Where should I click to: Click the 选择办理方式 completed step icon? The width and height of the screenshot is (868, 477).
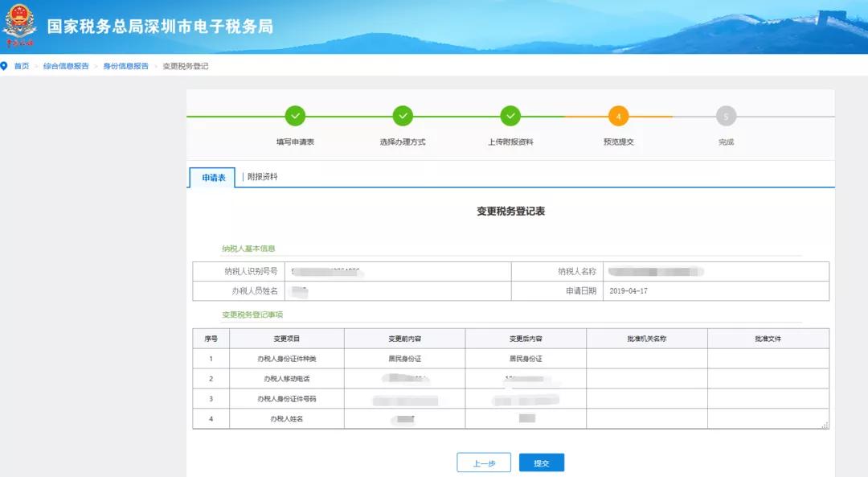(x=403, y=116)
